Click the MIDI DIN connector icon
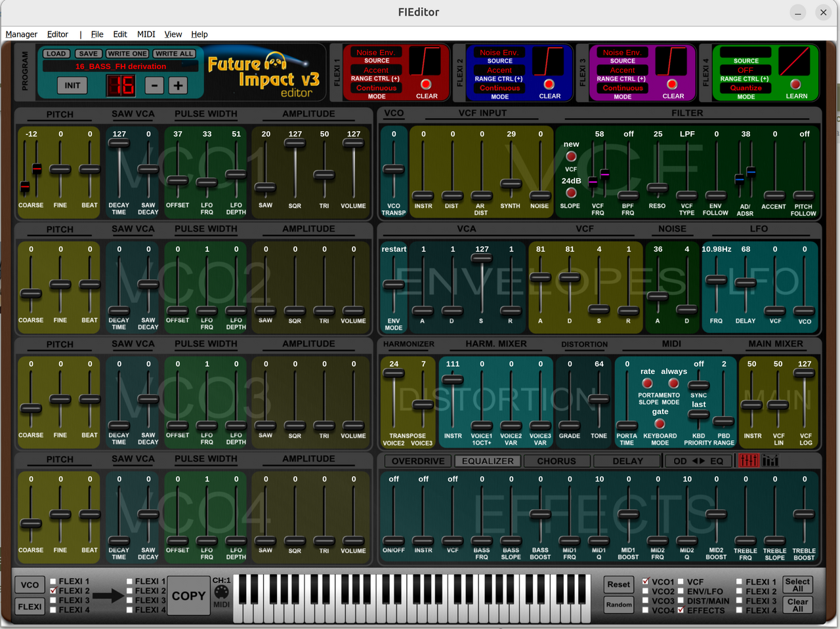 [222, 592]
